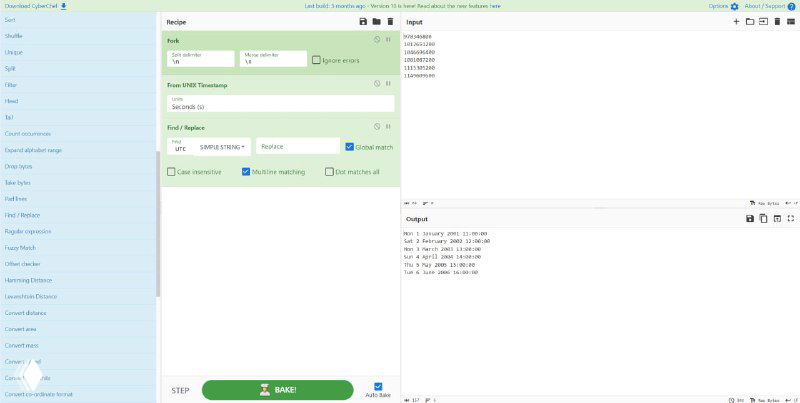This screenshot has height=403, width=800.
Task: Select the Filter operation
Action: (78, 85)
